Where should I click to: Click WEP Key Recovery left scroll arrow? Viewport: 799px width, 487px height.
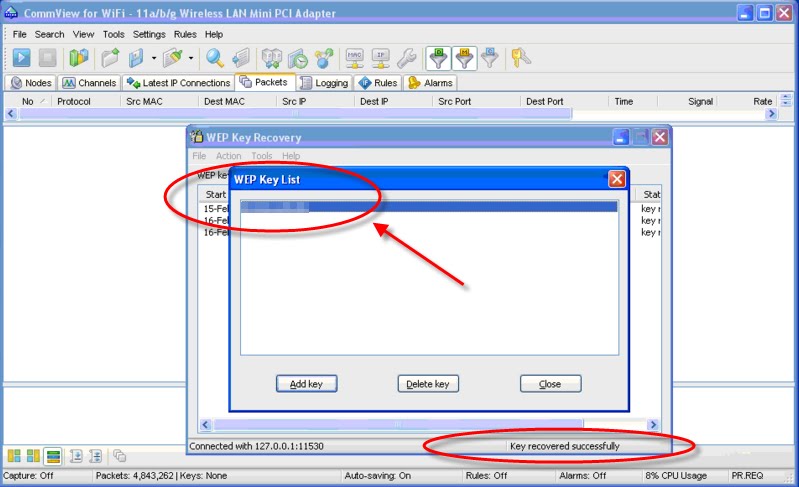[205, 424]
